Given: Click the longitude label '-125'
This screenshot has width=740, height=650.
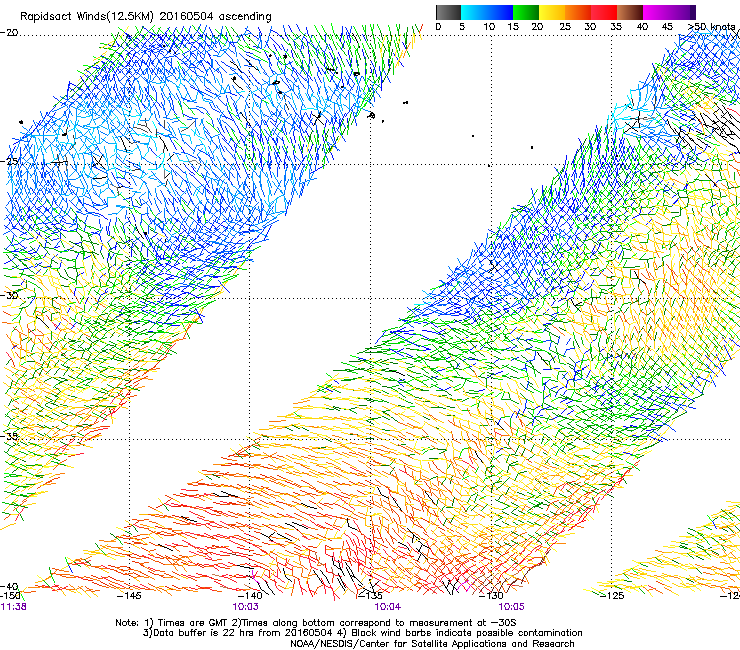Looking at the screenshot, I should coord(611,595).
